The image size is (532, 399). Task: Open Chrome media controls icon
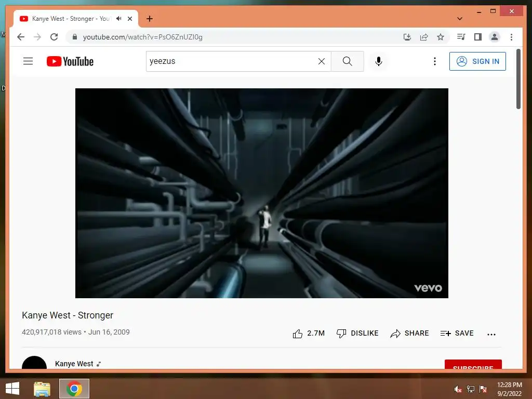(x=461, y=37)
